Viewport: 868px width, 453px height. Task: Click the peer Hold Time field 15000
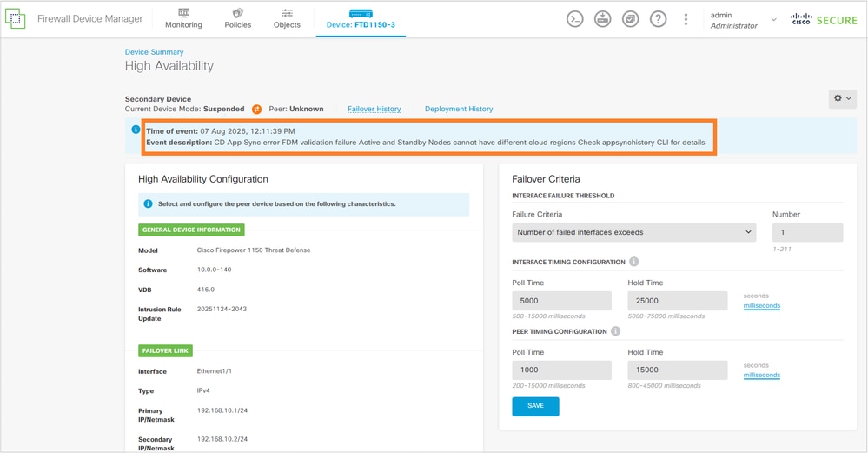point(678,370)
